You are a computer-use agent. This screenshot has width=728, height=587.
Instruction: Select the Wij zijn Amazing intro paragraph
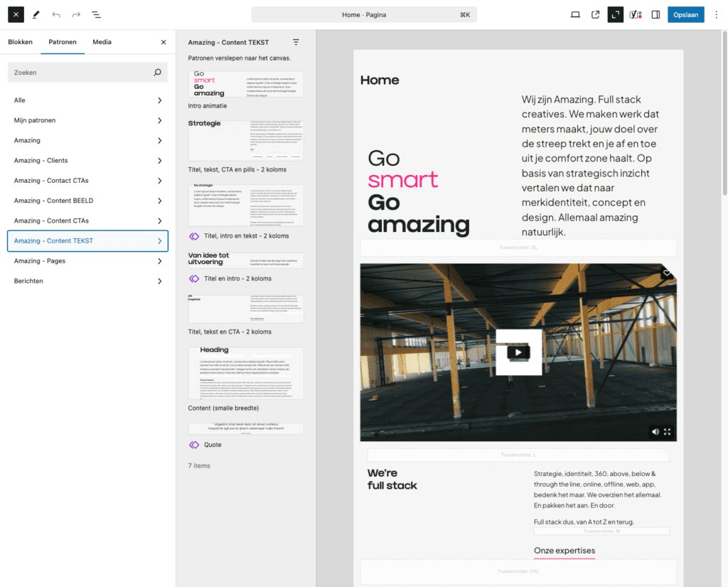click(590, 166)
